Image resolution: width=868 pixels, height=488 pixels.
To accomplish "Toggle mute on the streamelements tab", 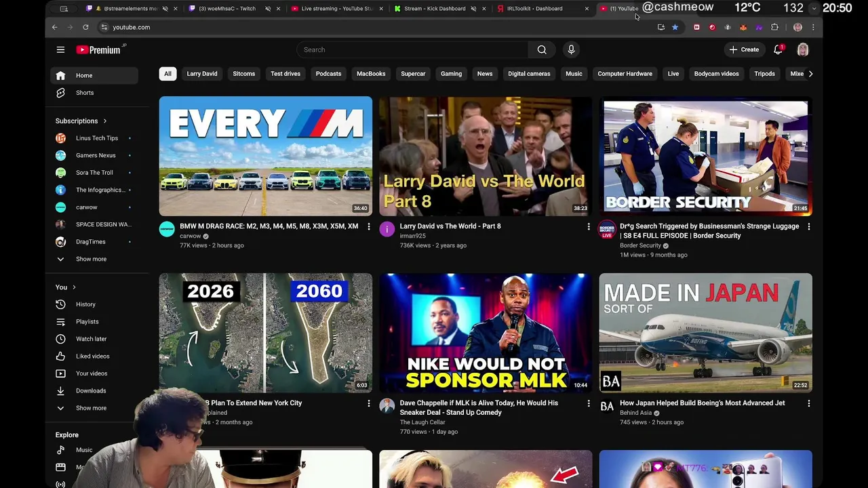I will (x=165, y=9).
